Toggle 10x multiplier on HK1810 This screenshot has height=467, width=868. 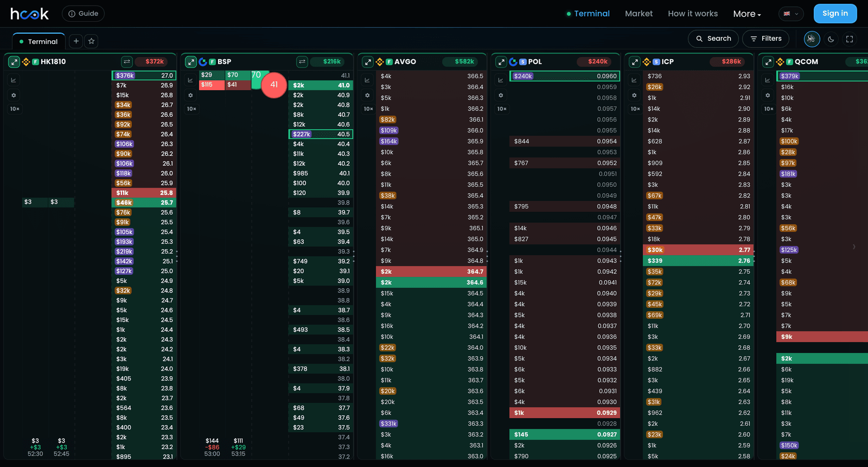(15, 109)
